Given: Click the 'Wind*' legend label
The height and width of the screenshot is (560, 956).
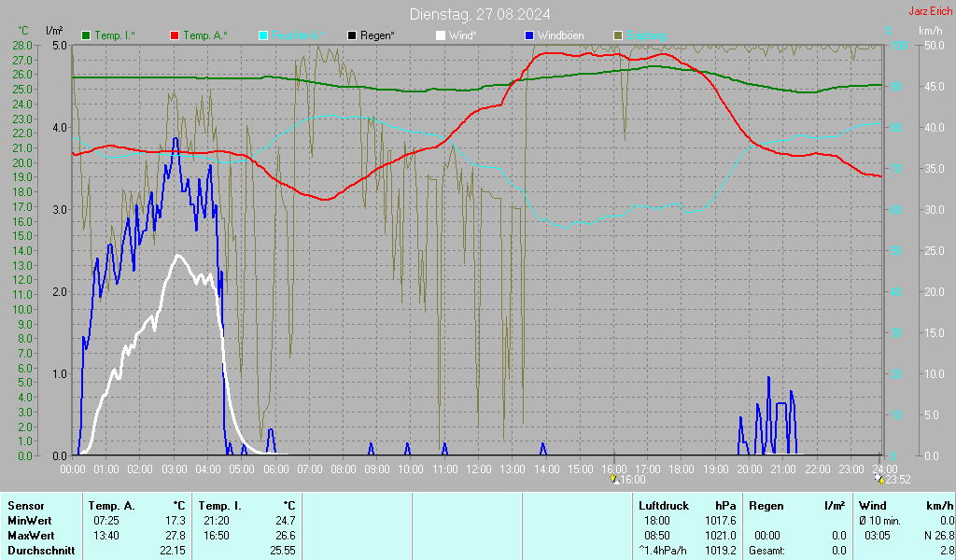Looking at the screenshot, I should click(x=462, y=35).
